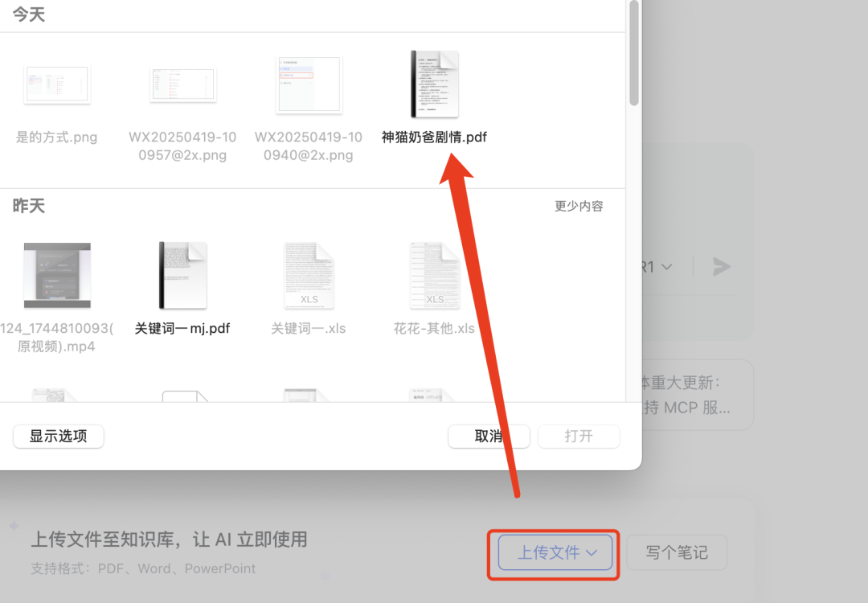The width and height of the screenshot is (868, 603).
Task: Click the paper plane send icon
Action: (721, 266)
